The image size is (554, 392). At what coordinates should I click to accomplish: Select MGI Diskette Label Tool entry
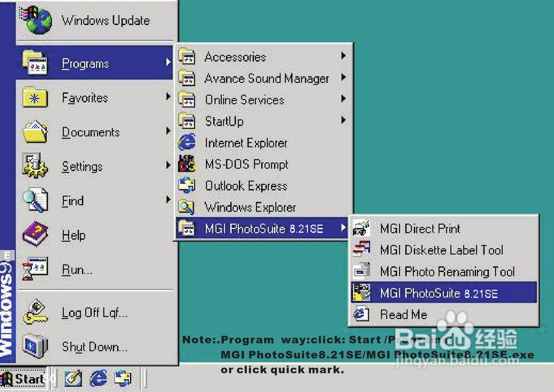pyautogui.click(x=444, y=250)
